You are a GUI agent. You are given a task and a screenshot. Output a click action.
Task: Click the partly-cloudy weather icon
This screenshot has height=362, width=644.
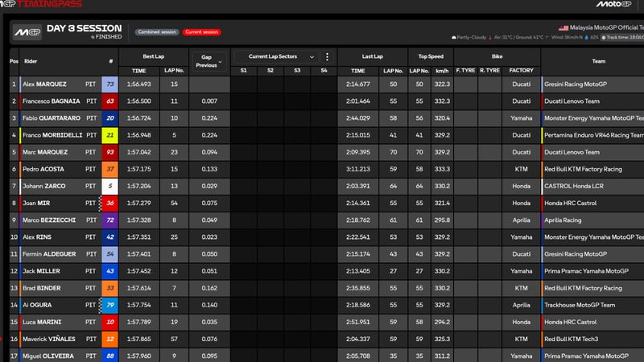click(455, 37)
